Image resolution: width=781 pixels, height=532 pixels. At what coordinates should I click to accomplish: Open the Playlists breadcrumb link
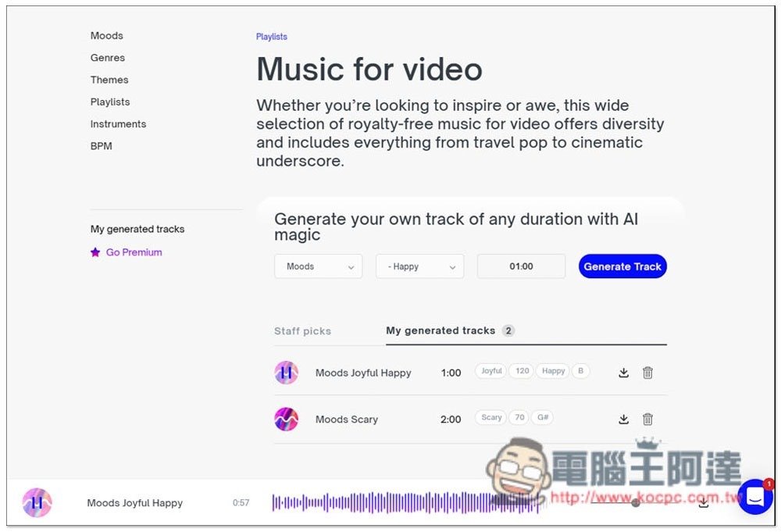coord(272,37)
